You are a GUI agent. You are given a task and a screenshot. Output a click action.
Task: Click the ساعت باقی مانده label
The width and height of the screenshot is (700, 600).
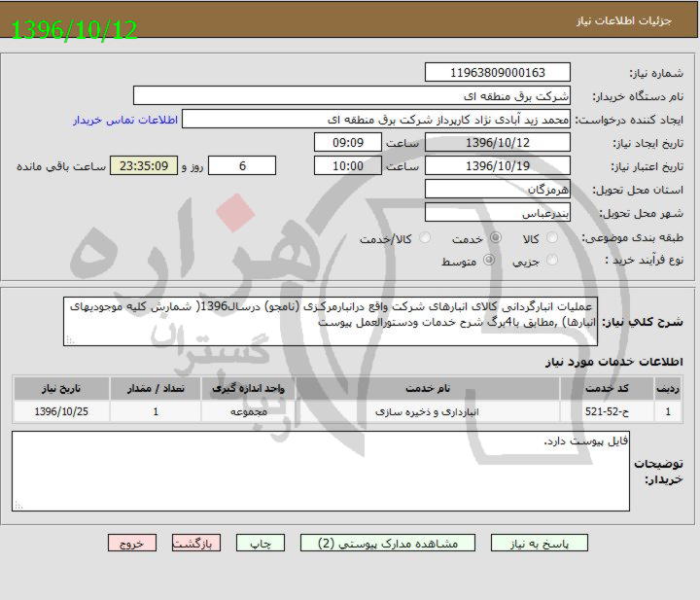[61, 166]
